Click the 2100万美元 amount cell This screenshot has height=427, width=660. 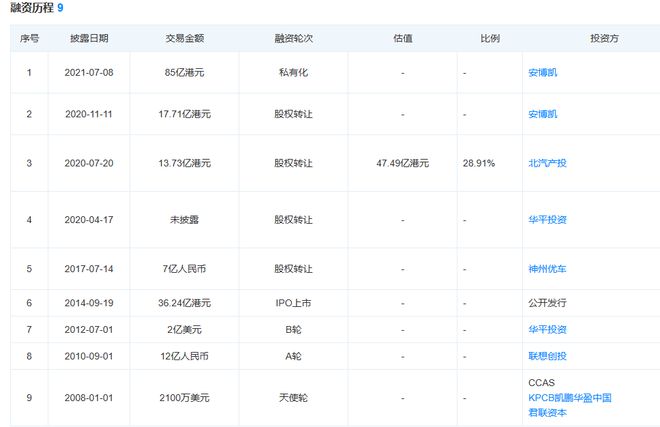coord(184,398)
